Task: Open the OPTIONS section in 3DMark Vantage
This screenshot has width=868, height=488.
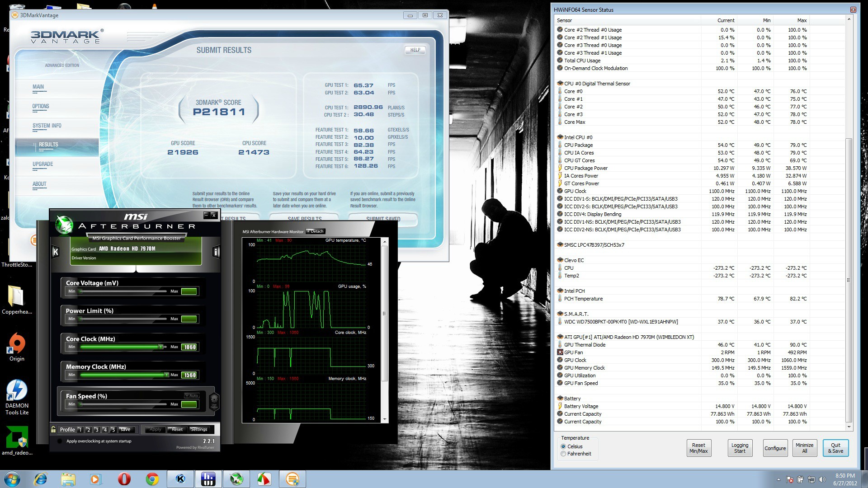Action: pos(41,107)
